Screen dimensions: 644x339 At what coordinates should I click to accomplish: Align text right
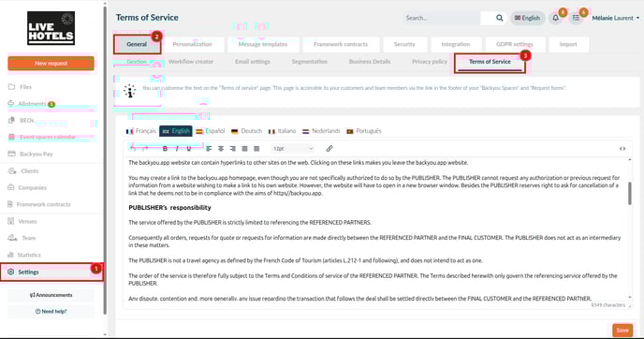(233, 149)
